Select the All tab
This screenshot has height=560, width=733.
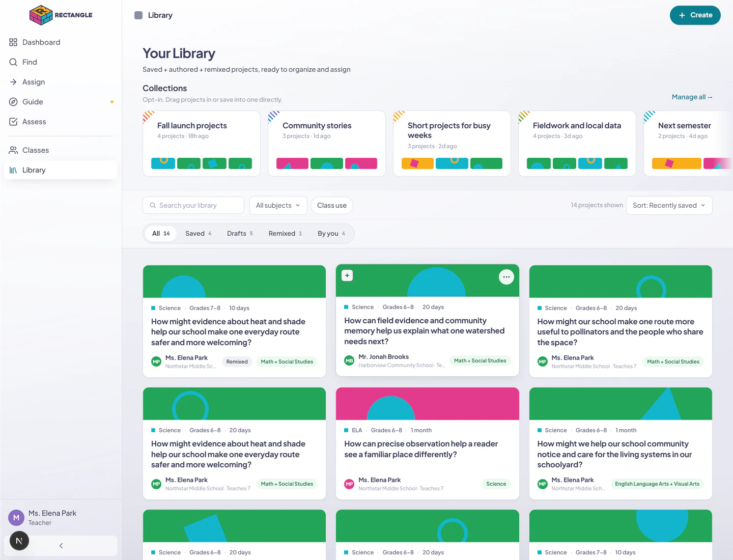(161, 234)
